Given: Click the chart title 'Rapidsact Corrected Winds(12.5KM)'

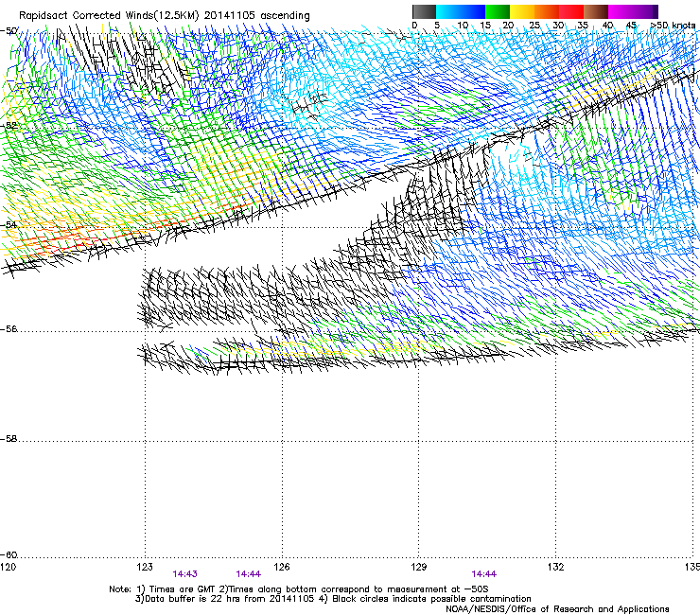Looking at the screenshot, I should pyautogui.click(x=109, y=15).
